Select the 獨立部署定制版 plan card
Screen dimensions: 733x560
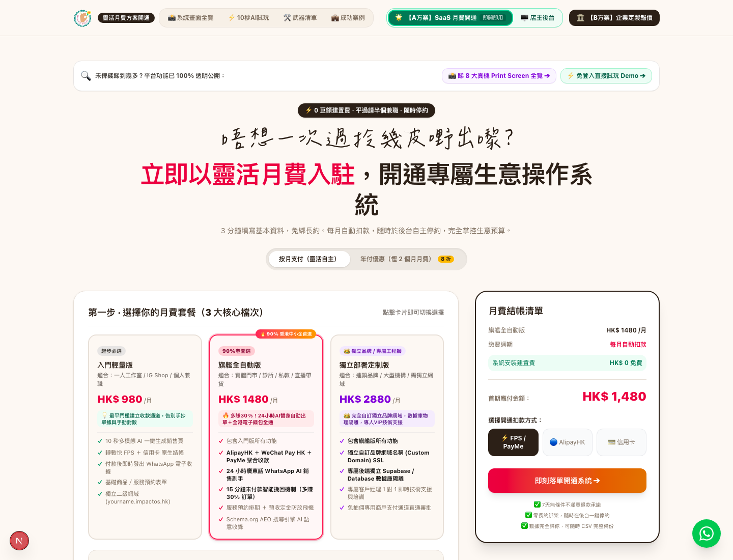[387, 437]
